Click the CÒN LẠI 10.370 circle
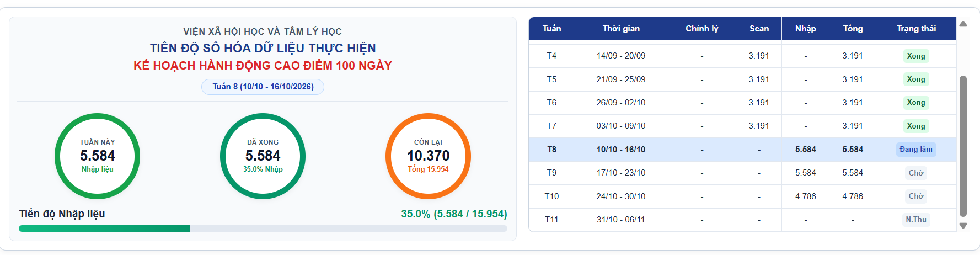The image size is (980, 255). click(428, 156)
